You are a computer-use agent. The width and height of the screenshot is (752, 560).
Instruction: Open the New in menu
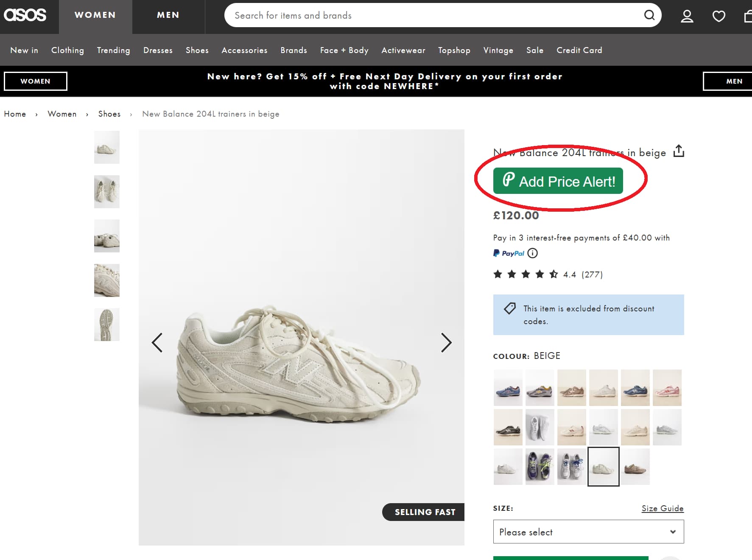pyautogui.click(x=24, y=50)
